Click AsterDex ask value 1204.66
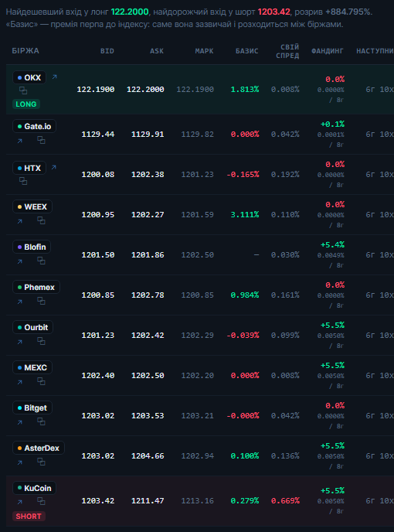The height and width of the screenshot is (532, 394). coord(148,456)
